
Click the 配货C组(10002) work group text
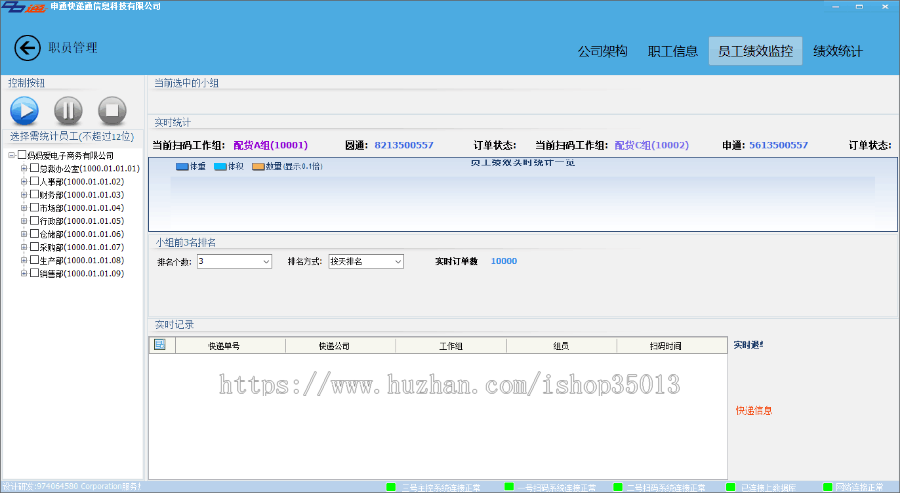(651, 146)
